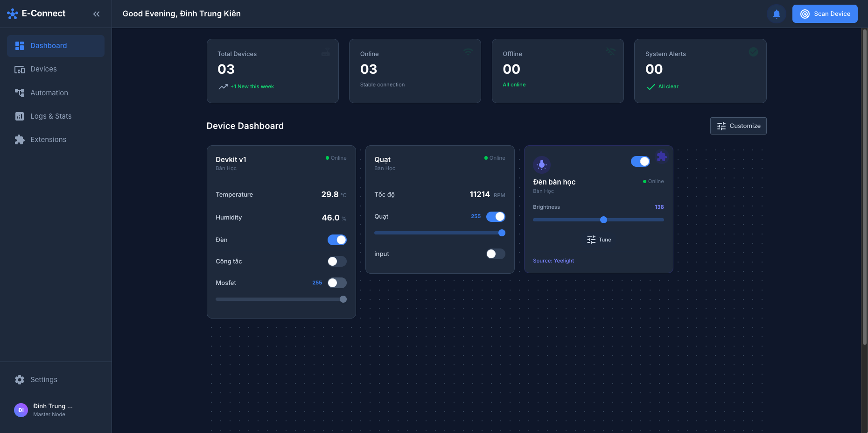Click the E-Connect logo icon
Image resolution: width=868 pixels, height=433 pixels.
[x=13, y=14]
